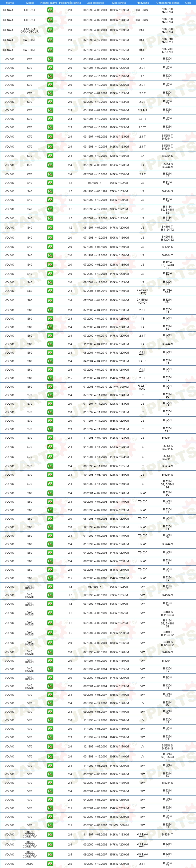The width and height of the screenshot is (196, 868).
Task: Select the 'N7U 700, N7U 701' engine cell
Action: (167, 50)
